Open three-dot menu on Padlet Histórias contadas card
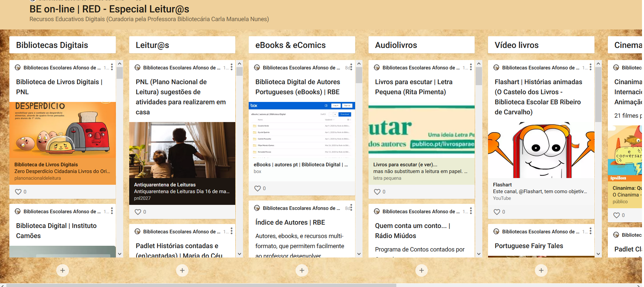644x287 pixels. pos(232,231)
